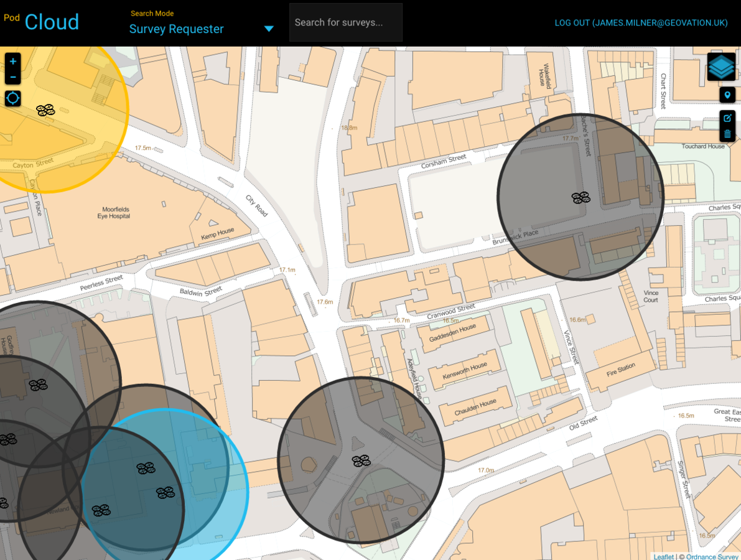Click the Moorfields Eye Hospital label
This screenshot has height=560, width=741.
(114, 213)
